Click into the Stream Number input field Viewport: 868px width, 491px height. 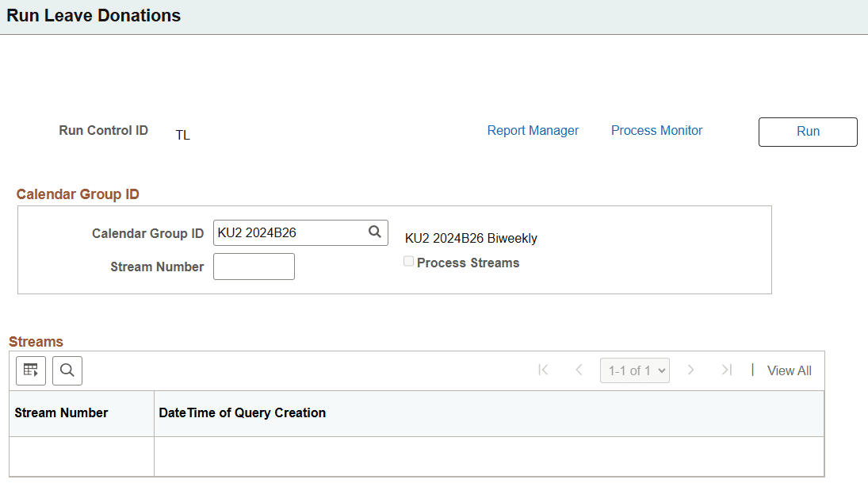254,267
